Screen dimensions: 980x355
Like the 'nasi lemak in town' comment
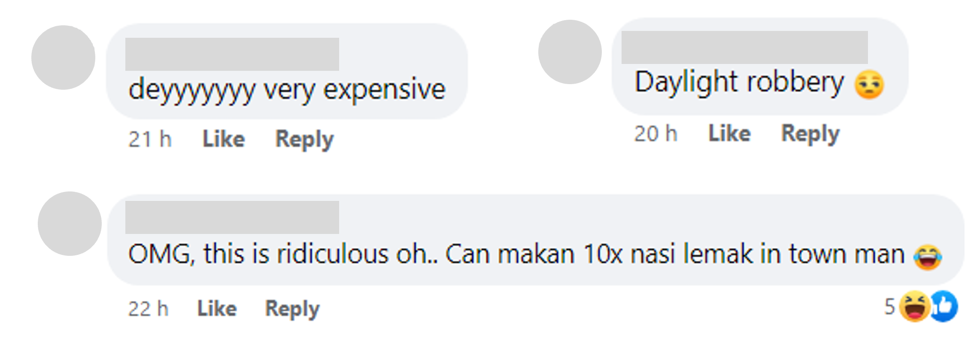[x=217, y=308]
